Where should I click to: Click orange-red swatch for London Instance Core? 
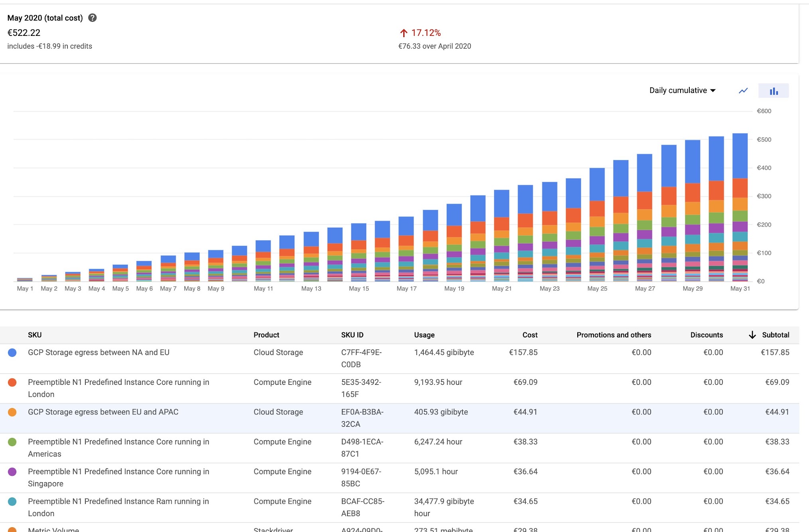[12, 382]
